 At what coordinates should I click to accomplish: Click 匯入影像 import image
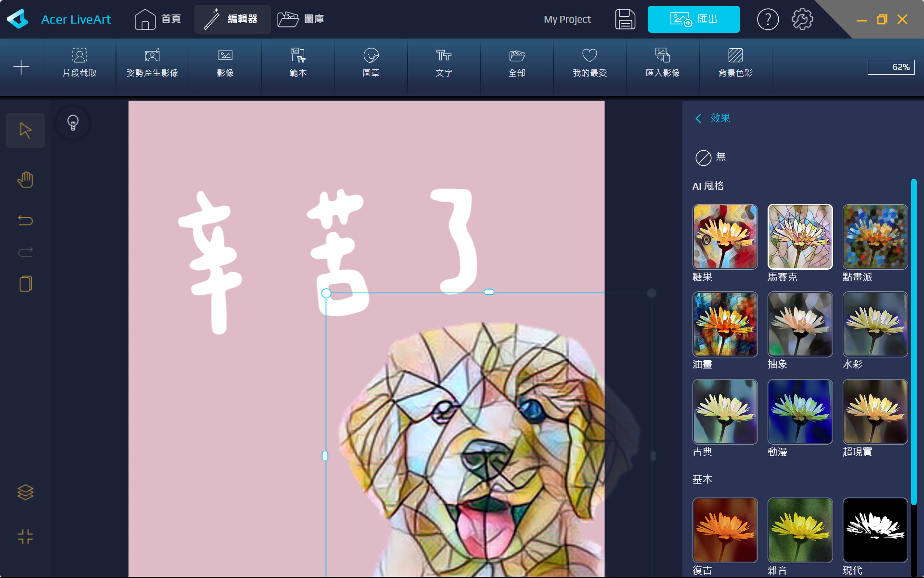click(x=663, y=63)
